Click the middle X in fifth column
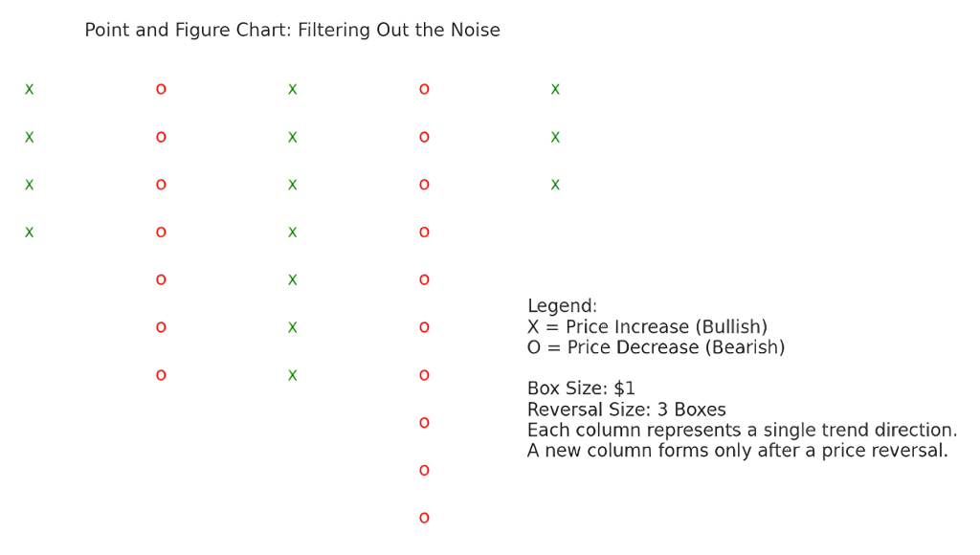 (x=556, y=137)
